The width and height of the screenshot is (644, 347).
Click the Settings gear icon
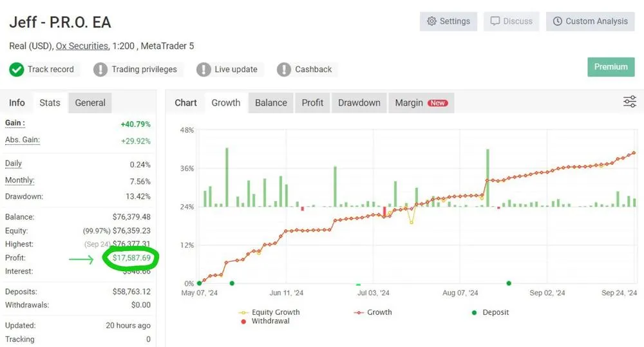pyautogui.click(x=431, y=21)
